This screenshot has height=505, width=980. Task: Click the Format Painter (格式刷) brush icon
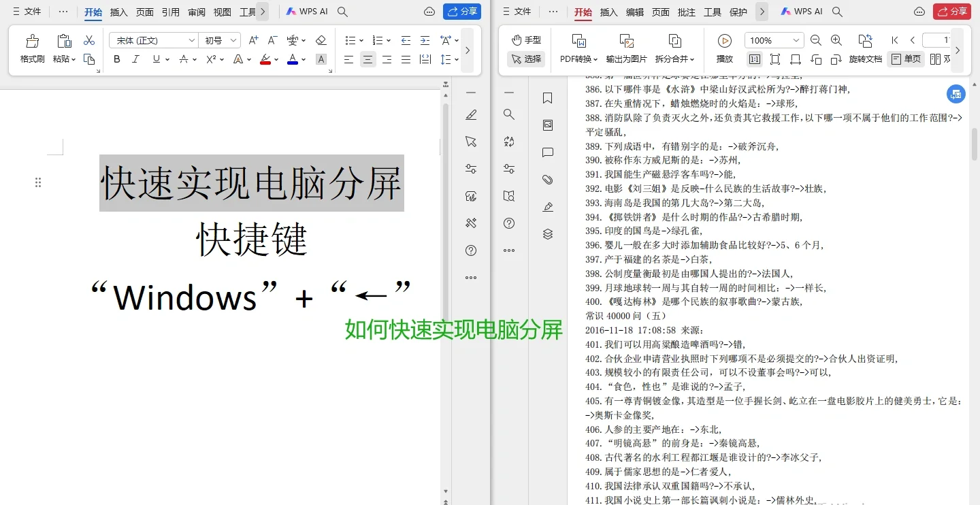(32, 41)
